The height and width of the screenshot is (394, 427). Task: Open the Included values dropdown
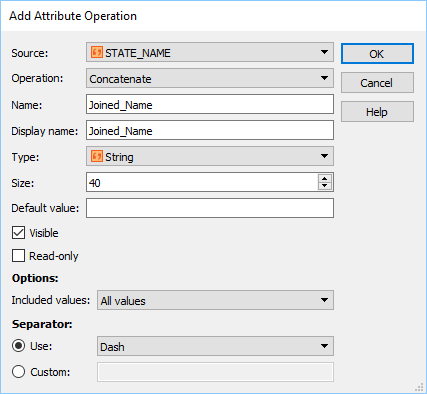(x=215, y=300)
